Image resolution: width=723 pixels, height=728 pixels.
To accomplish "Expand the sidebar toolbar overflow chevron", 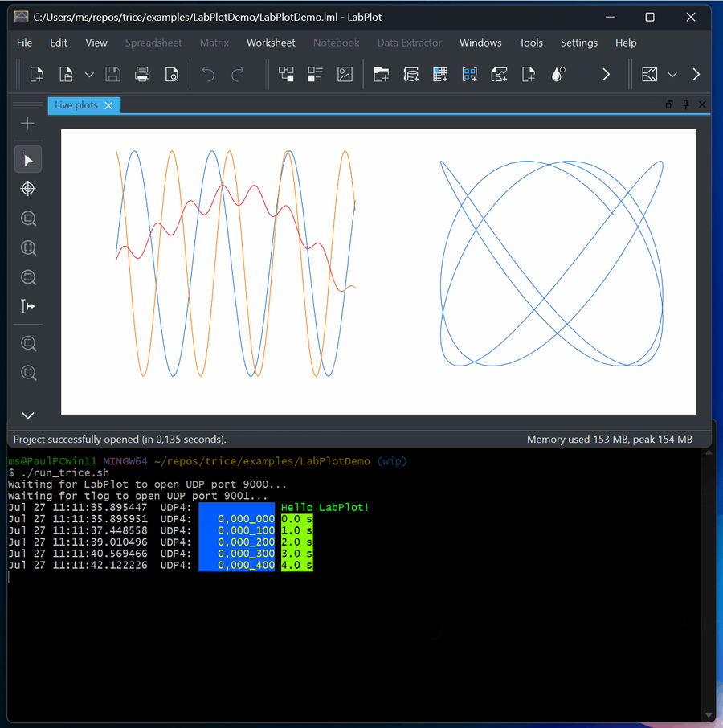I will [x=28, y=415].
